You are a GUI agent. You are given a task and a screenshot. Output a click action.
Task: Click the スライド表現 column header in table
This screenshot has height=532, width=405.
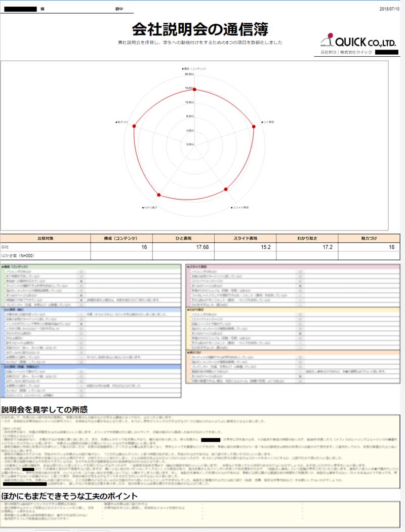pos(246,238)
